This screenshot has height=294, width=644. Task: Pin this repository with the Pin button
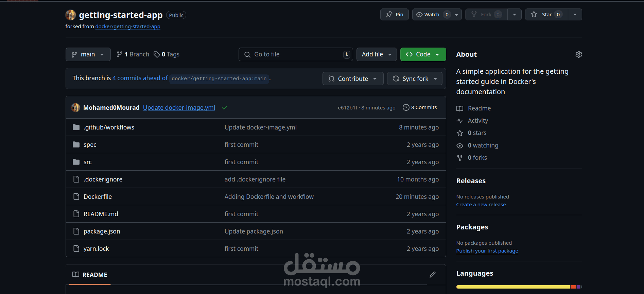click(x=394, y=15)
